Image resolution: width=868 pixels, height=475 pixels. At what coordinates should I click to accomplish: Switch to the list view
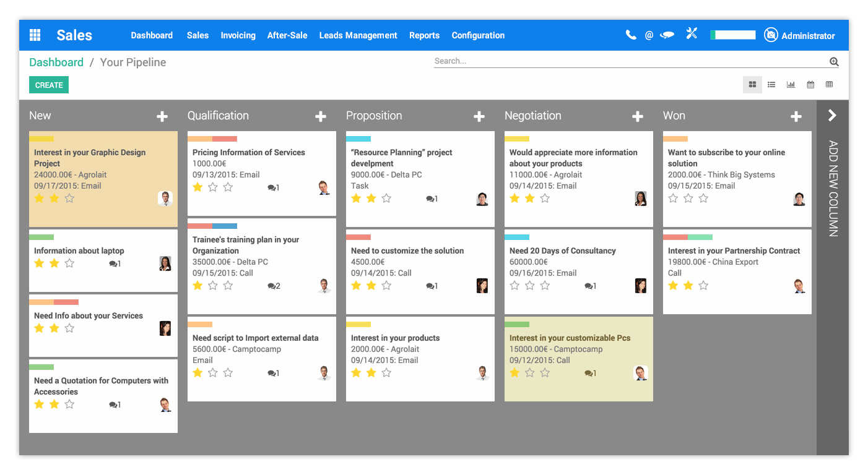[x=771, y=84]
